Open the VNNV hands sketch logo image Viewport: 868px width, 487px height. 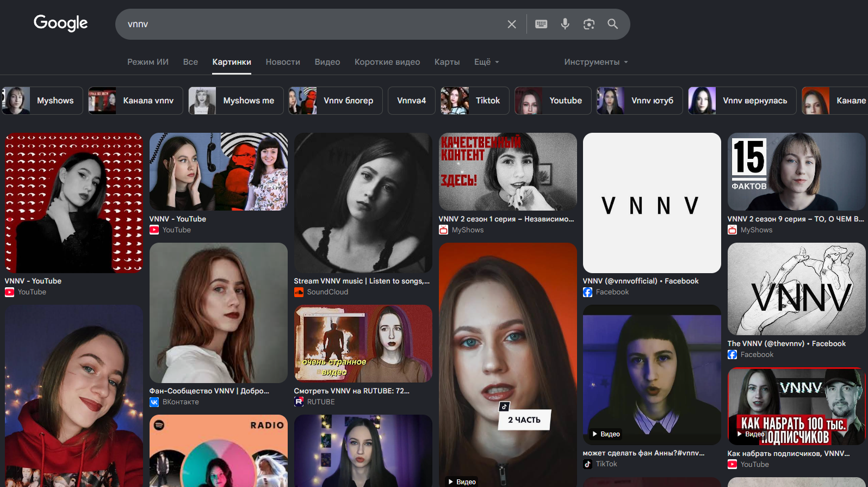tap(797, 289)
